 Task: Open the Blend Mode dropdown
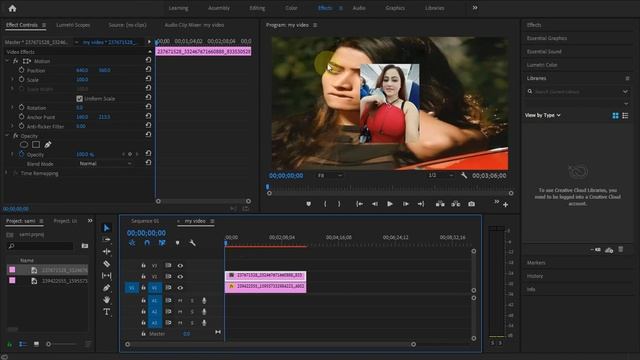click(x=105, y=163)
